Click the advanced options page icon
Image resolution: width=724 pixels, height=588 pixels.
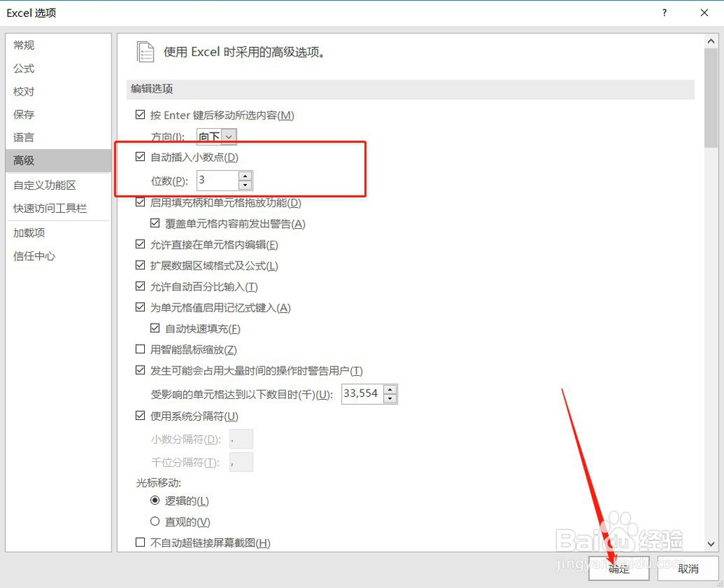[x=145, y=51]
